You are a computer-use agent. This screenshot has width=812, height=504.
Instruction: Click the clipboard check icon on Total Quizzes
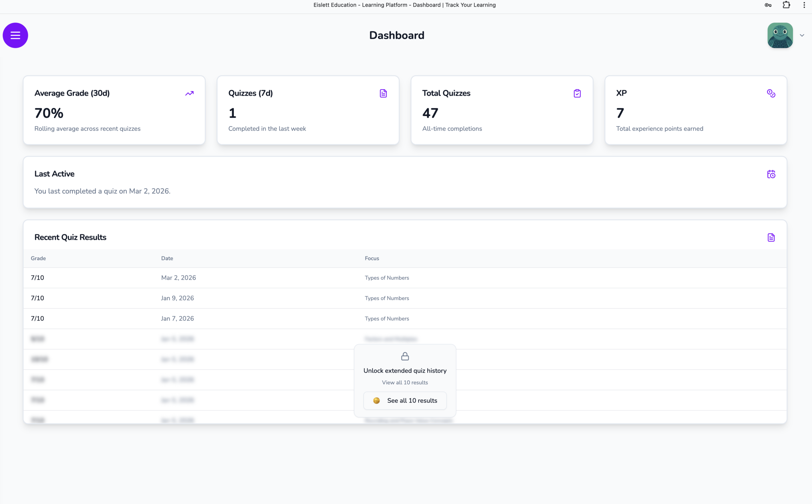(577, 93)
